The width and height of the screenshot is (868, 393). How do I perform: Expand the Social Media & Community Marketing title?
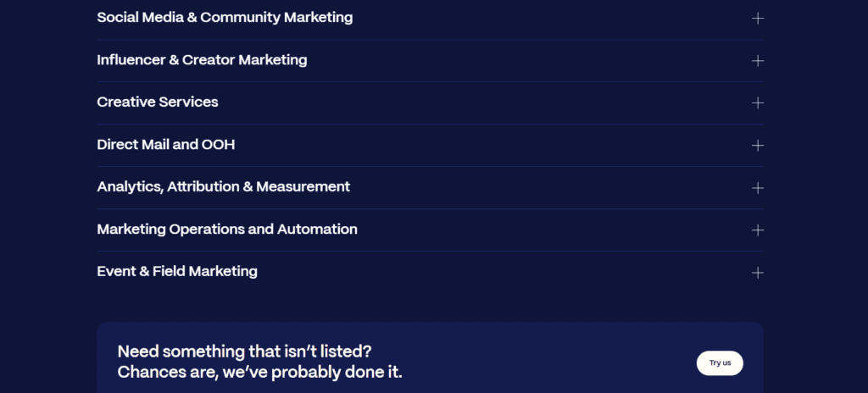tap(225, 17)
